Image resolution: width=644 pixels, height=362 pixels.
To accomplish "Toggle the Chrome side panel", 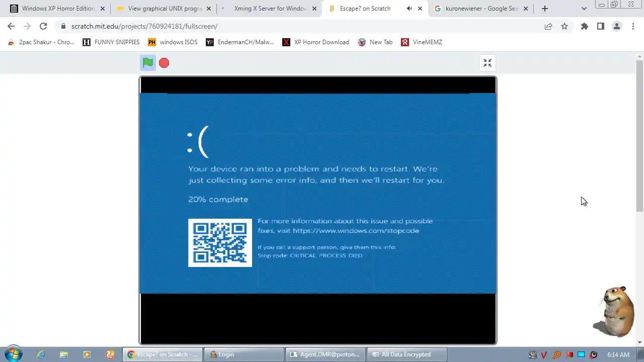I will tap(600, 26).
